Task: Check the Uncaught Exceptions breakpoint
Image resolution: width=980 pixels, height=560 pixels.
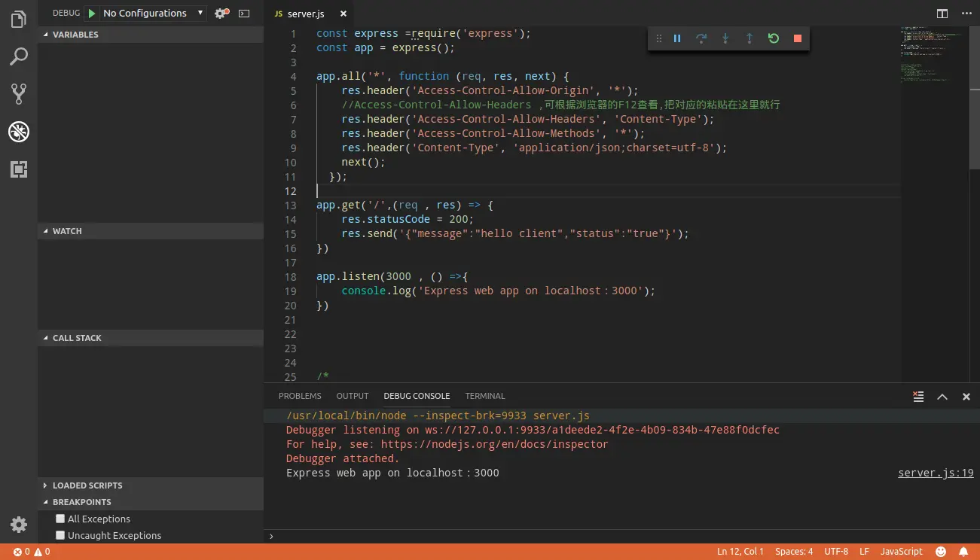Action: coord(61,535)
